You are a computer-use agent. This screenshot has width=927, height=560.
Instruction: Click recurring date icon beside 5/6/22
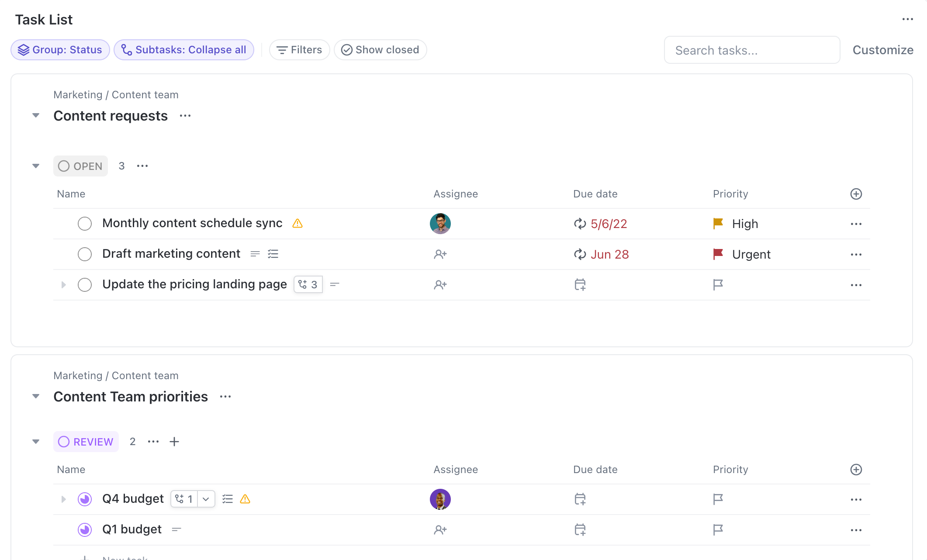click(x=580, y=224)
